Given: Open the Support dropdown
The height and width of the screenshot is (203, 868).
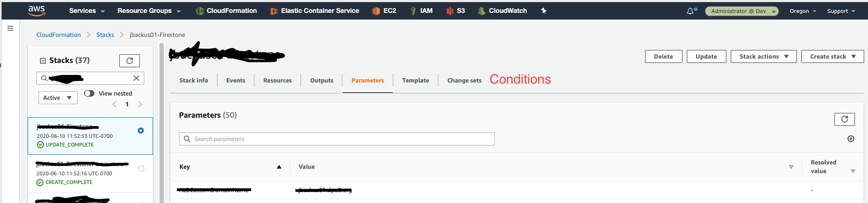Looking at the screenshot, I should (841, 11).
